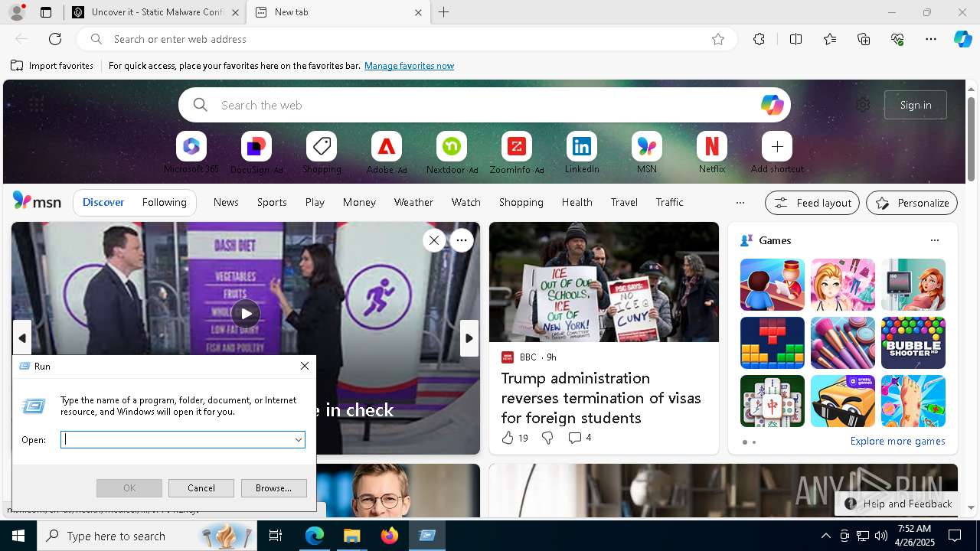The width and height of the screenshot is (980, 551).
Task: Open the Sports section
Action: [x=272, y=202]
